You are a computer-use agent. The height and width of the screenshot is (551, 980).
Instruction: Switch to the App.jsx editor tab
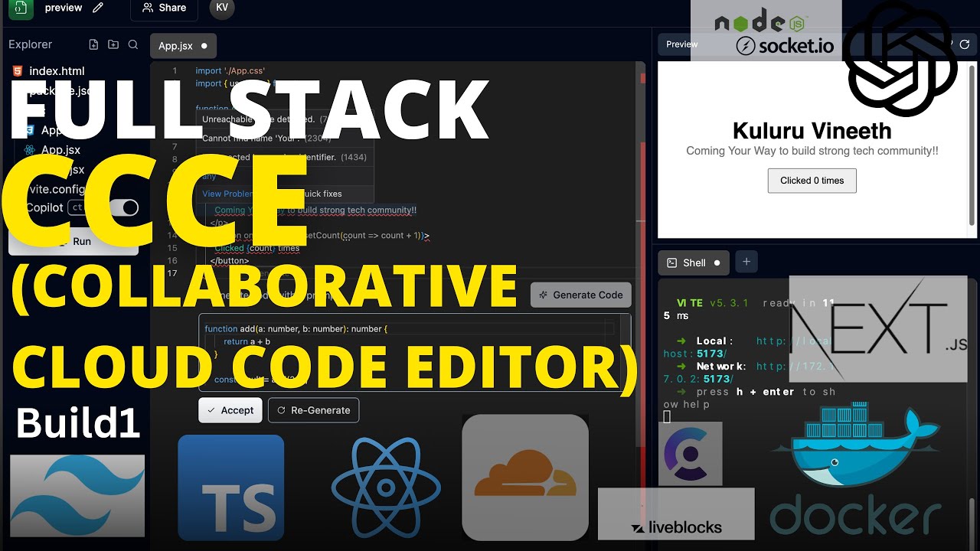click(x=183, y=46)
